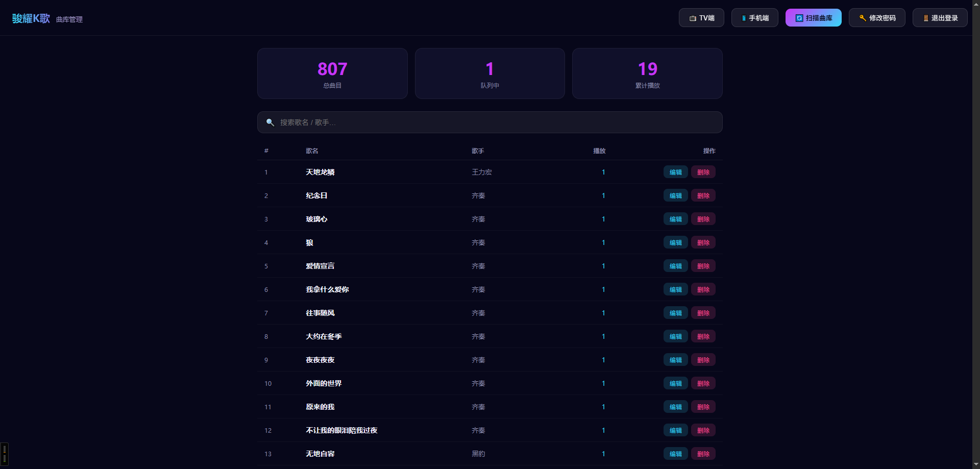Edit the song 玻璃心
Screen dimensions: 980x469
(675, 219)
